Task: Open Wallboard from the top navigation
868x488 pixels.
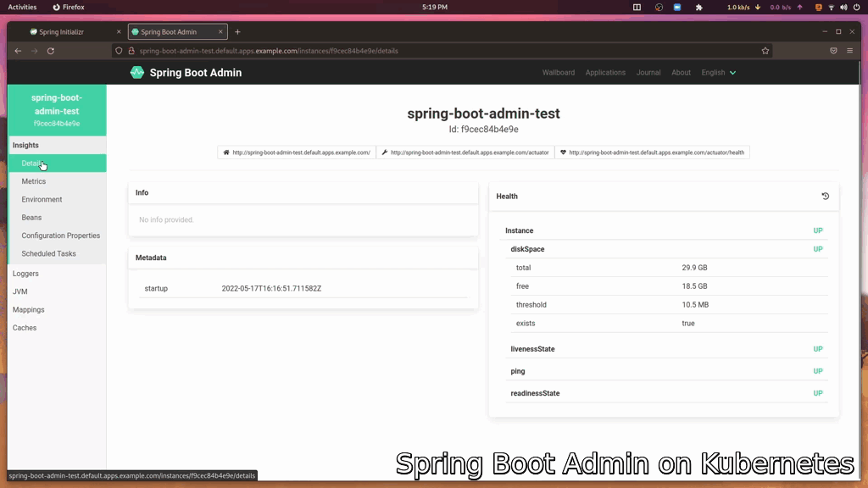Action: click(558, 73)
